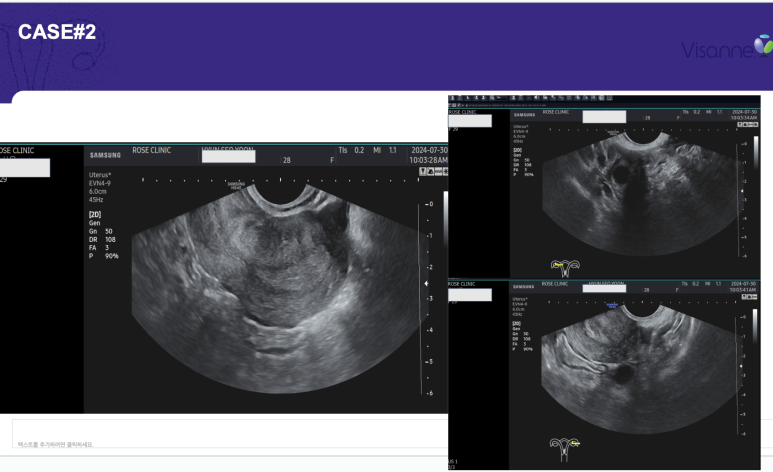Viewport: 773px width, 472px height.
Task: Click the DR 108 dynamic range value on the large scan
Action: [102, 239]
